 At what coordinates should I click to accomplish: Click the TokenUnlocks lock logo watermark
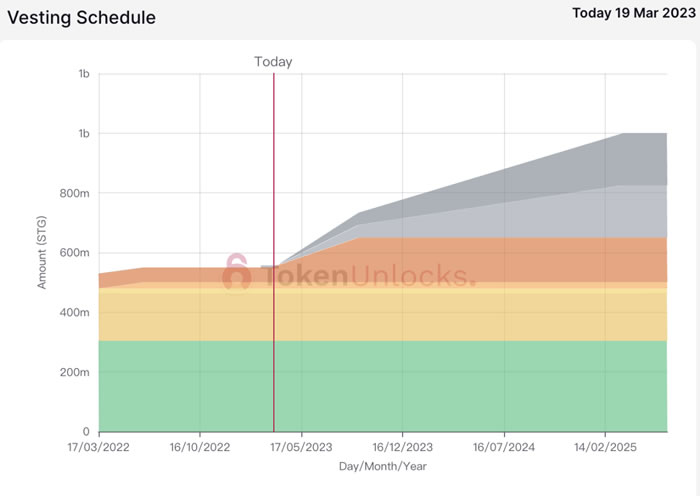236,273
